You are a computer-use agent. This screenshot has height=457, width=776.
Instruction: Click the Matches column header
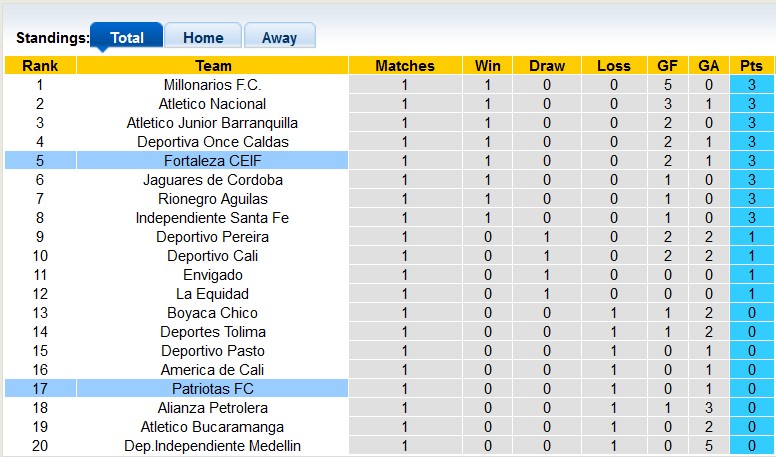405,66
